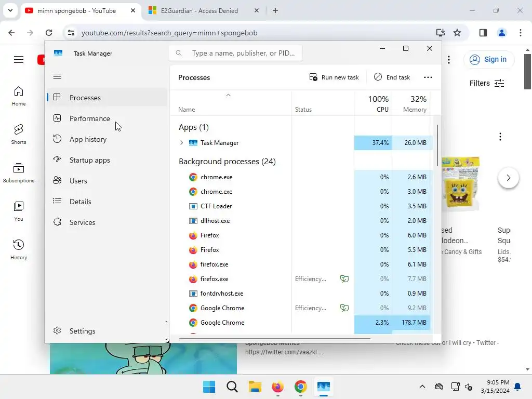Bookmark this page with the star icon
The image size is (532, 399).
[x=457, y=33]
